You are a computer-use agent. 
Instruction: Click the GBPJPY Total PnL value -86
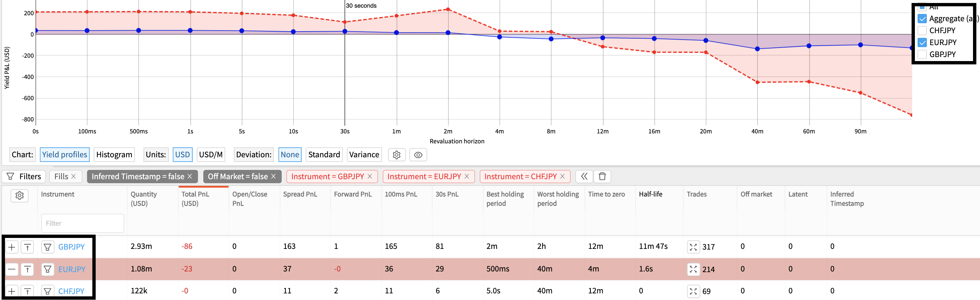click(x=187, y=246)
